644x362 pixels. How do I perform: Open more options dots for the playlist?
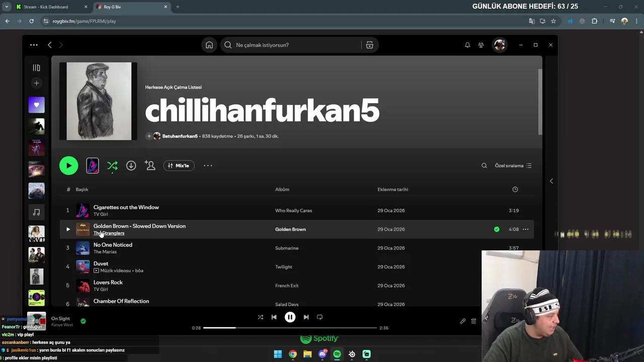208,165
